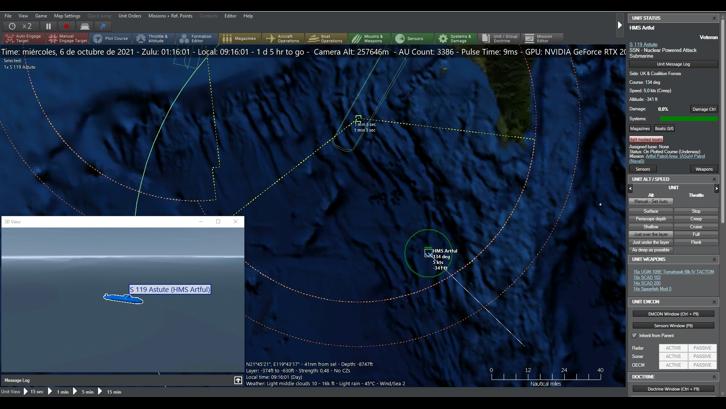Collapse the Unit Alt / Speed panel
The width and height of the screenshot is (726, 409).
[715, 179]
